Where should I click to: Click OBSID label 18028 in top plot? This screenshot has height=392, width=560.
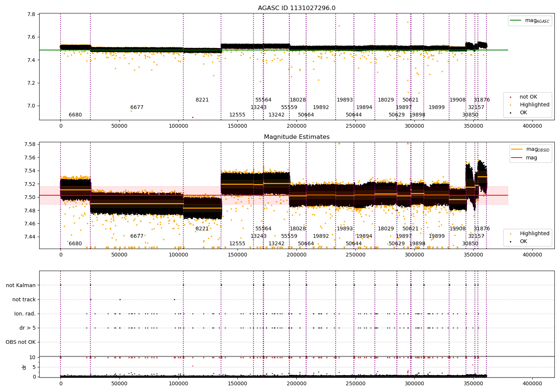(x=298, y=100)
